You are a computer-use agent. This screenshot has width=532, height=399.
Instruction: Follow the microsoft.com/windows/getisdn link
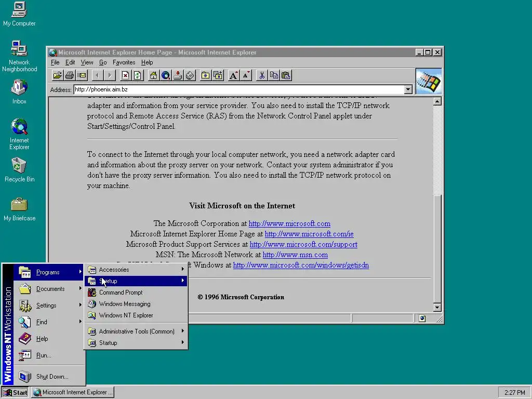(x=301, y=265)
